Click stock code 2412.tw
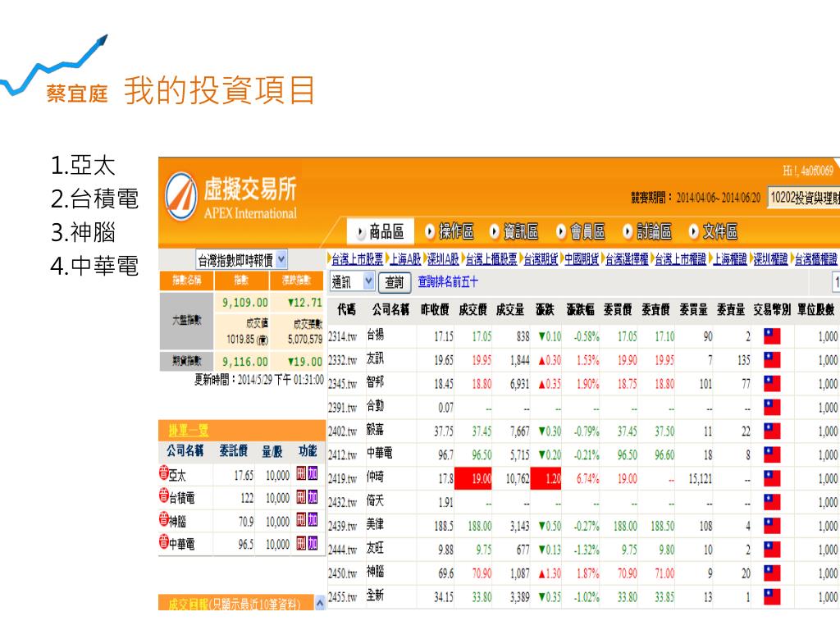 coord(342,455)
